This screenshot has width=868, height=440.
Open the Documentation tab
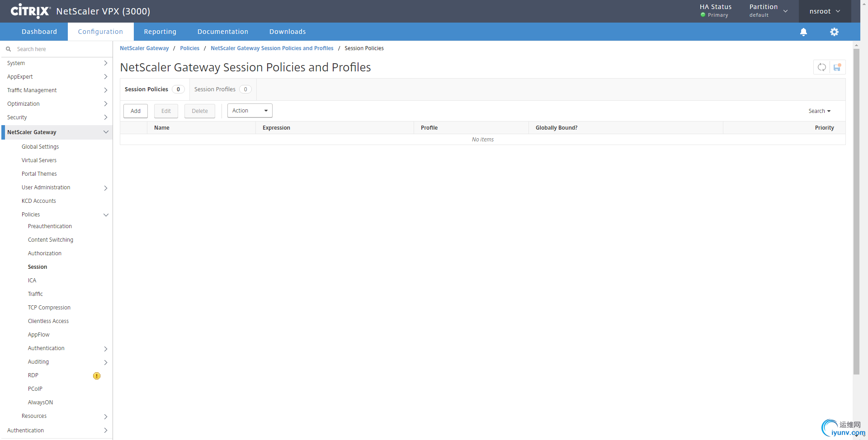[x=223, y=32]
